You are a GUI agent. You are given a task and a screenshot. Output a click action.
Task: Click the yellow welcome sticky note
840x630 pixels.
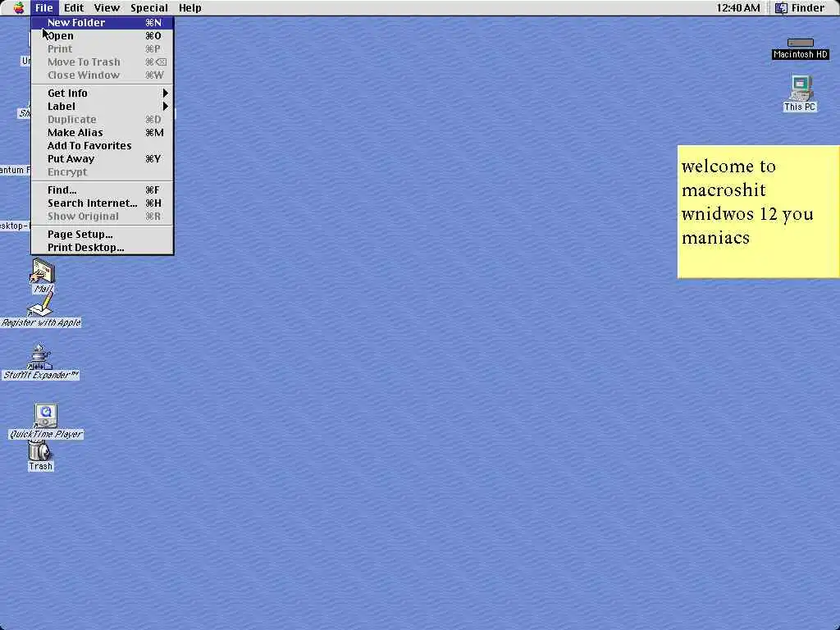pos(759,212)
